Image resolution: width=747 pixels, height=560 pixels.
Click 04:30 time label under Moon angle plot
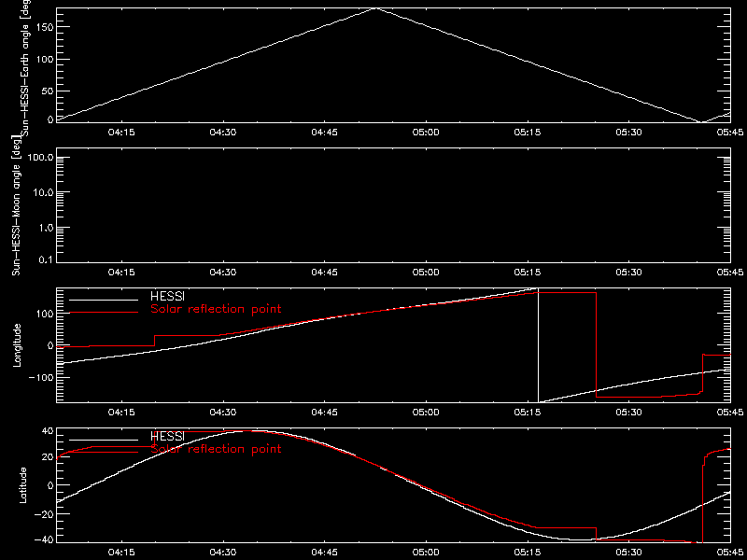(x=223, y=272)
